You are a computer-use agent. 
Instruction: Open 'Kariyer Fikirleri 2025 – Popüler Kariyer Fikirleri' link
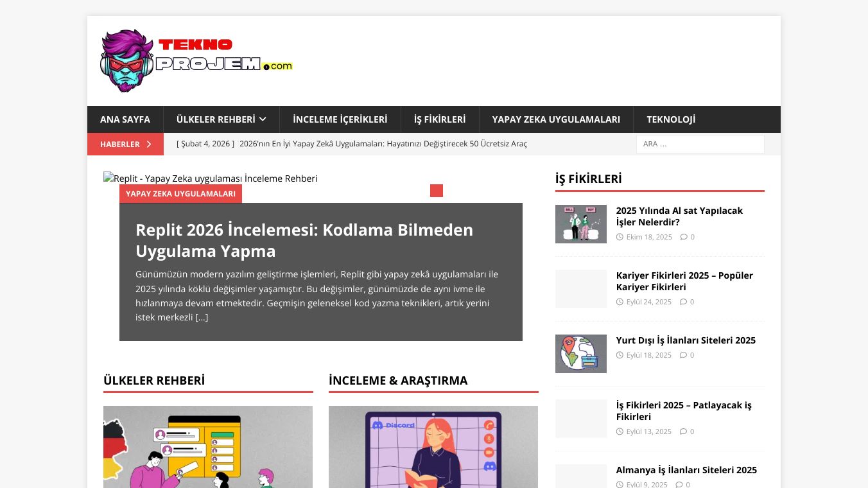click(x=684, y=281)
